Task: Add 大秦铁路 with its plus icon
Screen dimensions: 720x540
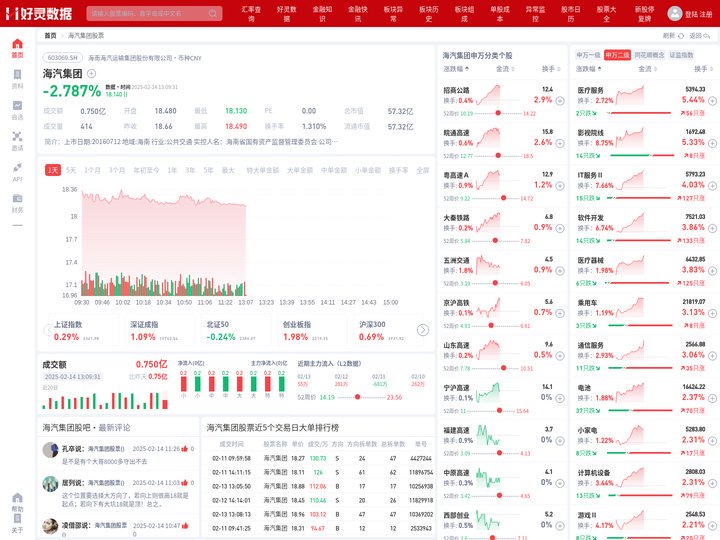Action: pyautogui.click(x=560, y=228)
